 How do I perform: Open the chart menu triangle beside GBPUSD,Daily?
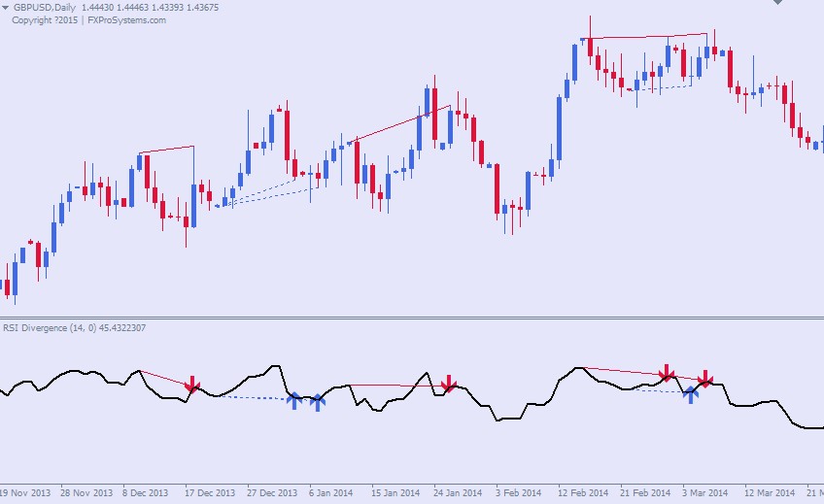[5, 8]
